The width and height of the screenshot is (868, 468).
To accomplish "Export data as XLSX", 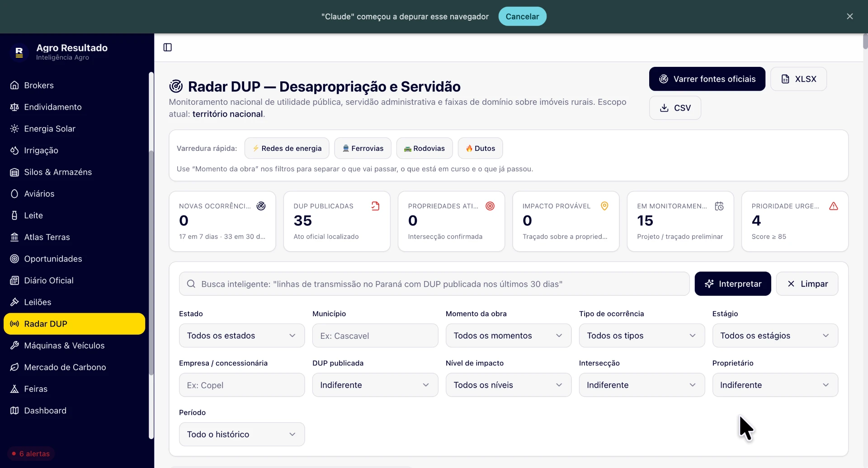I will [x=798, y=79].
